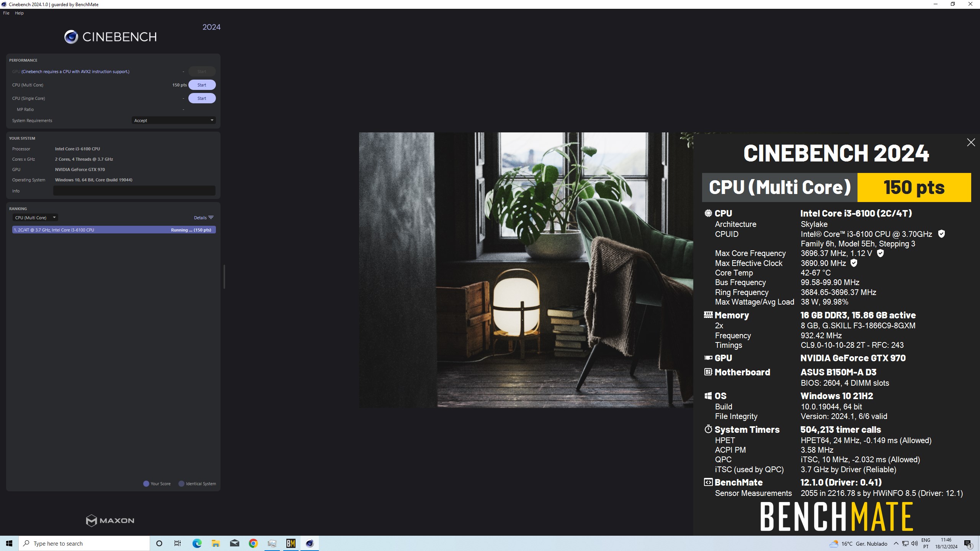The width and height of the screenshot is (980, 551).
Task: Click the GPU card icon in BenchMate panel
Action: click(708, 358)
